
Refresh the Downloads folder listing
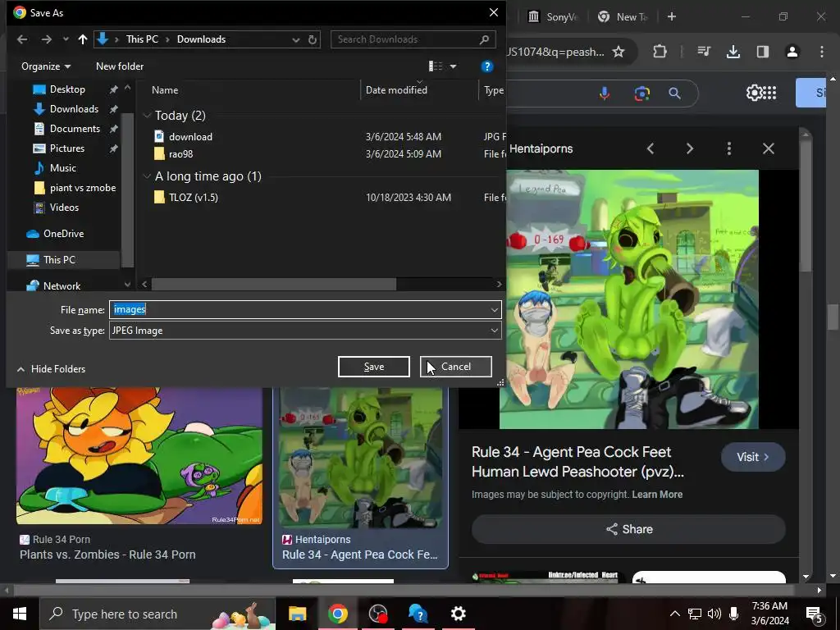click(x=313, y=39)
